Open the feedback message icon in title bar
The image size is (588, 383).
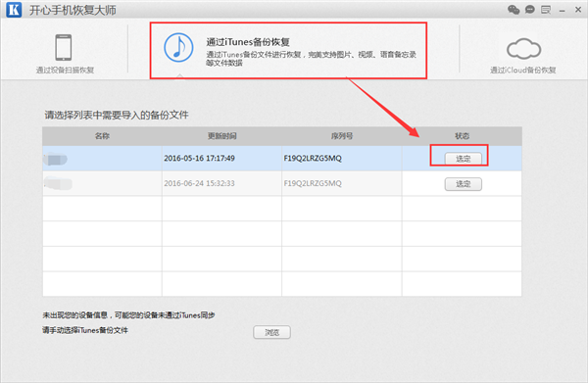tap(546, 10)
